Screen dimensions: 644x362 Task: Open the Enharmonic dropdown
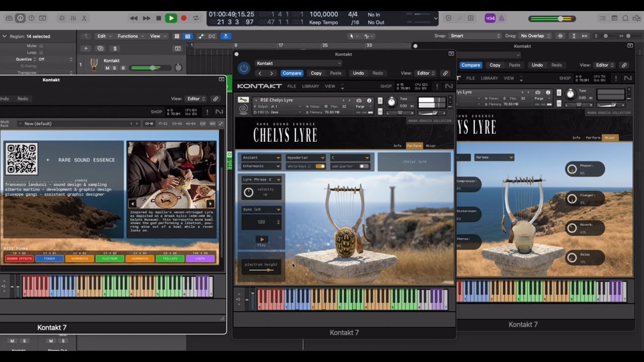[x=261, y=166]
